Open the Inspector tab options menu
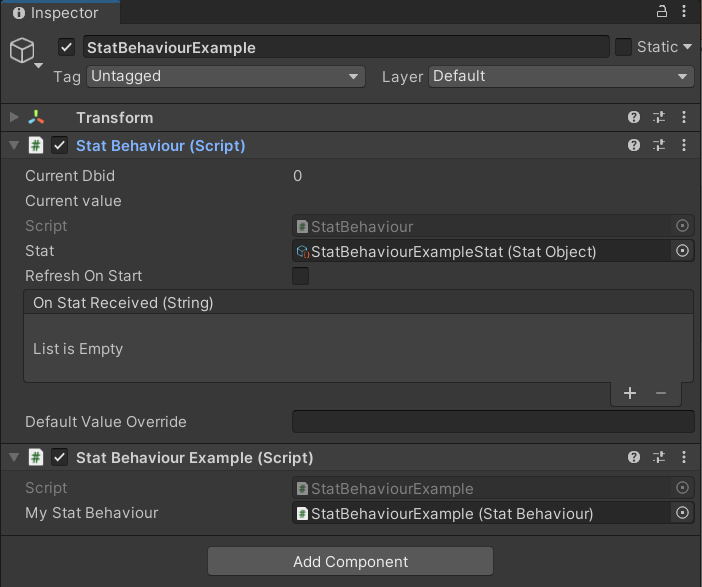 684,11
